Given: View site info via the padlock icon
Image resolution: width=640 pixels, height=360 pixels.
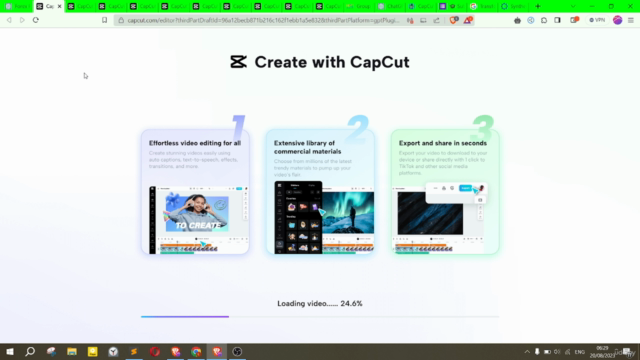Looking at the screenshot, I should pos(121,20).
